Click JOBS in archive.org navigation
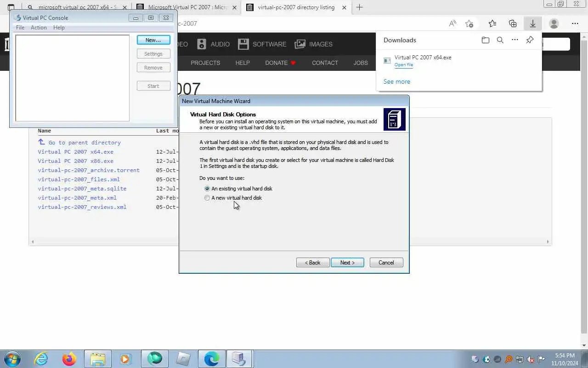Image resolution: width=588 pixels, height=368 pixels. [361, 63]
